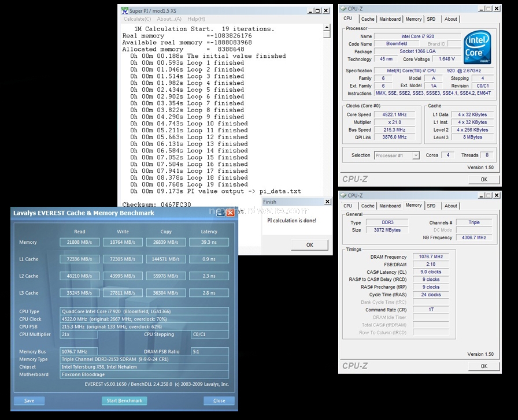Click the Memory Type field DDR3-2153
Screen dimensions: 518x420
tap(145, 359)
